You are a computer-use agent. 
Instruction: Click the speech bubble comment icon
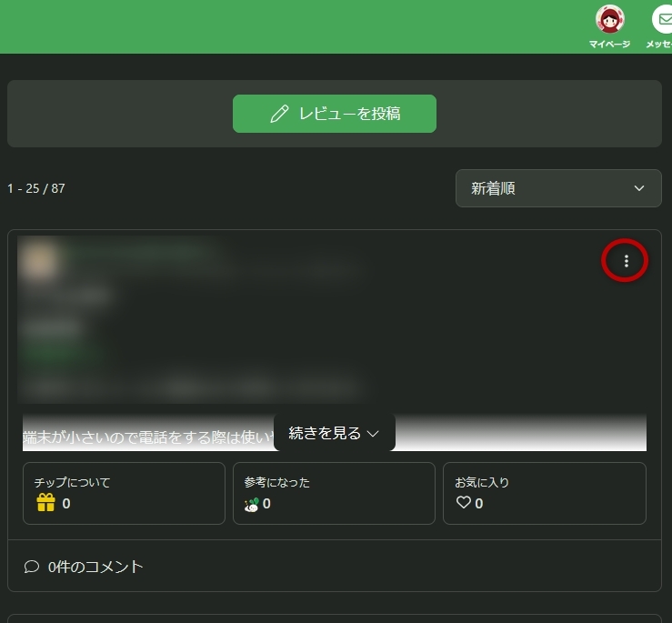click(32, 567)
